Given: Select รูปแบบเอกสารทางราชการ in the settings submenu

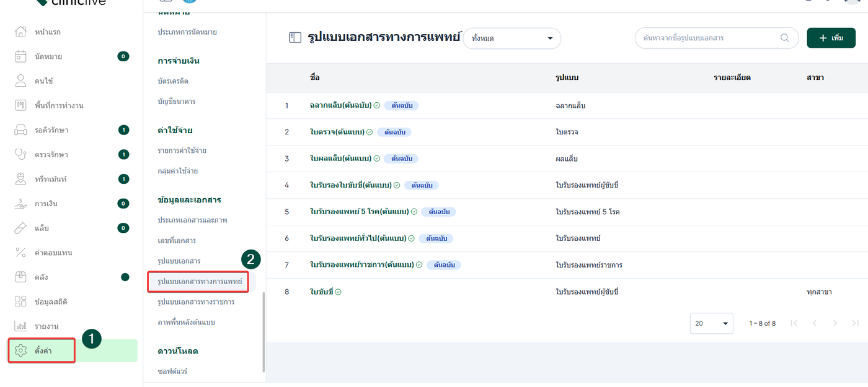Looking at the screenshot, I should tap(196, 302).
